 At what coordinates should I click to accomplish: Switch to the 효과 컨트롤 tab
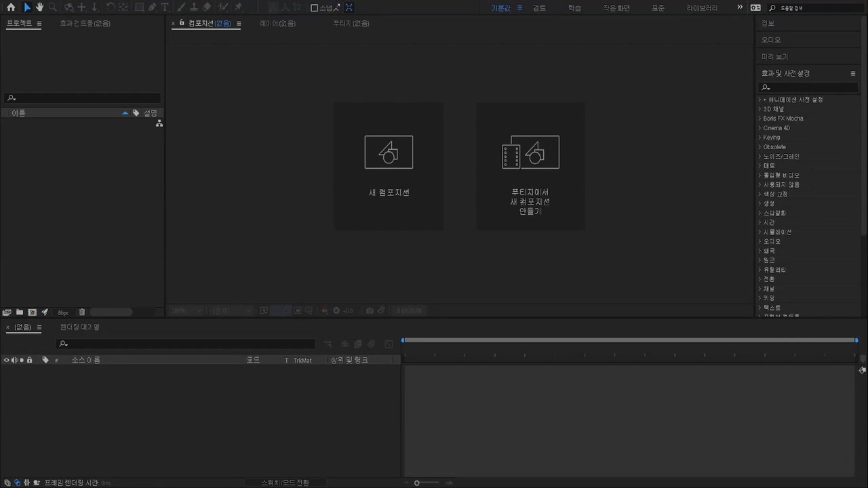pyautogui.click(x=85, y=23)
